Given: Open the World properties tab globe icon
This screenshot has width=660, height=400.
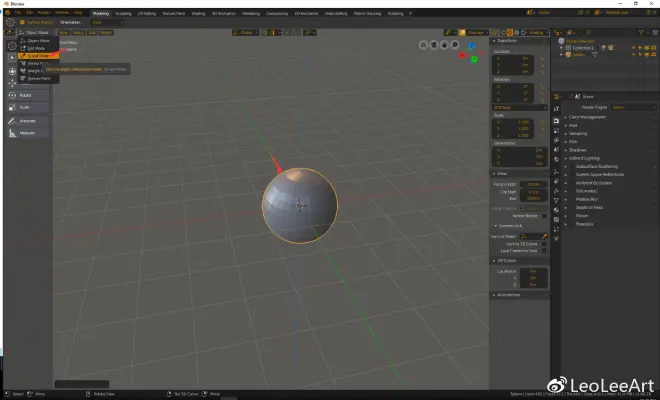Looking at the screenshot, I should coord(556,160).
